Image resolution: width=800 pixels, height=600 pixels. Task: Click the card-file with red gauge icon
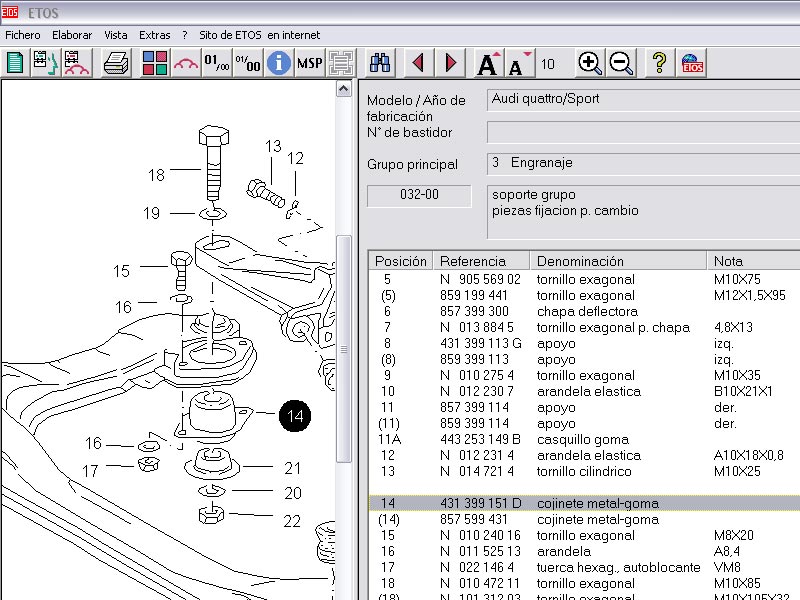(x=77, y=63)
